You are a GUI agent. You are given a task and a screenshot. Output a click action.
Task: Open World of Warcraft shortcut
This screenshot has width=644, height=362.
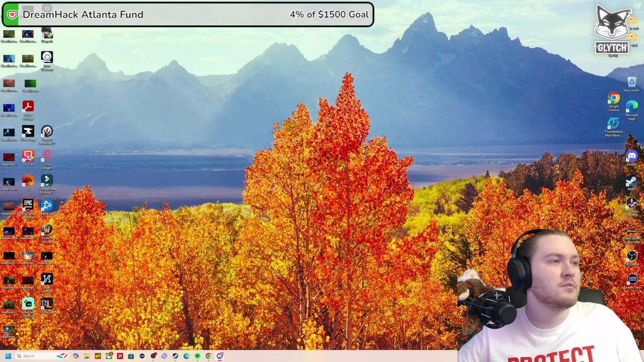(x=47, y=234)
